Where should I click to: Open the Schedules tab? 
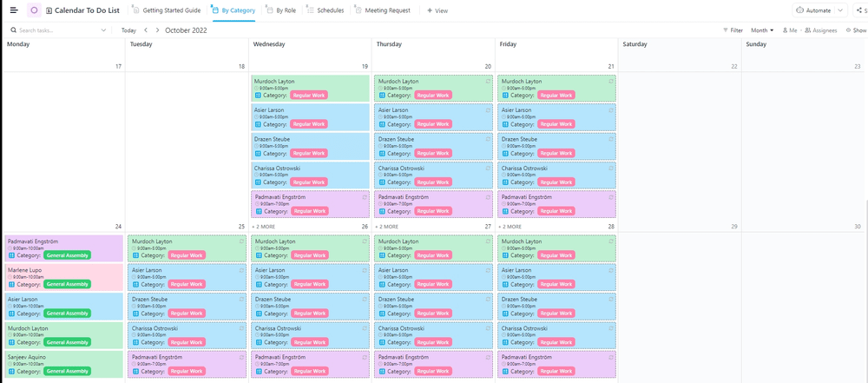[326, 10]
